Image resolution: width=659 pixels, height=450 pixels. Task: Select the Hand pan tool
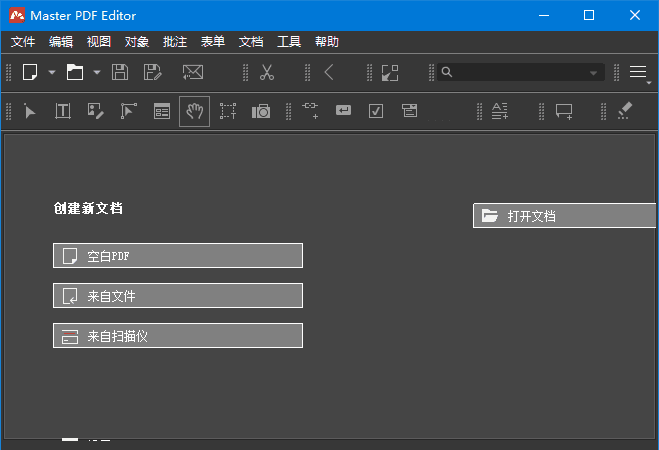pyautogui.click(x=195, y=111)
